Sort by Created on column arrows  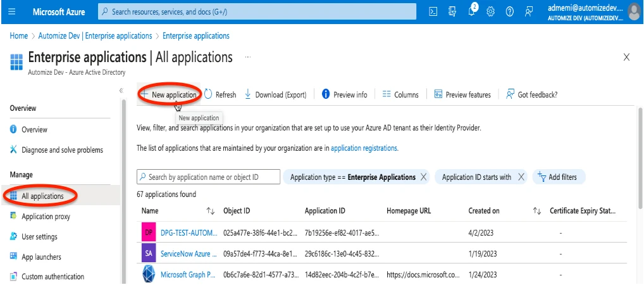point(536,211)
